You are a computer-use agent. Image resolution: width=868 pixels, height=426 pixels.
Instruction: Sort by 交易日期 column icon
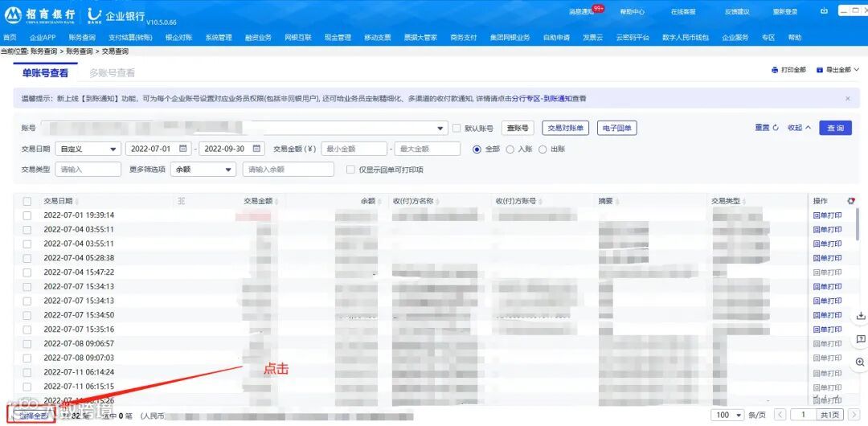point(77,201)
